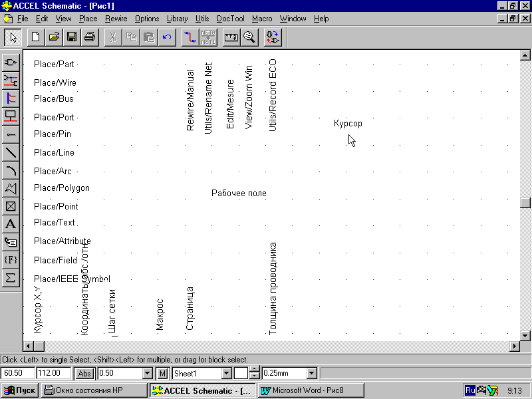The width and height of the screenshot is (532, 399).
Task: Select the Place Port tool
Action: pyautogui.click(x=11, y=116)
